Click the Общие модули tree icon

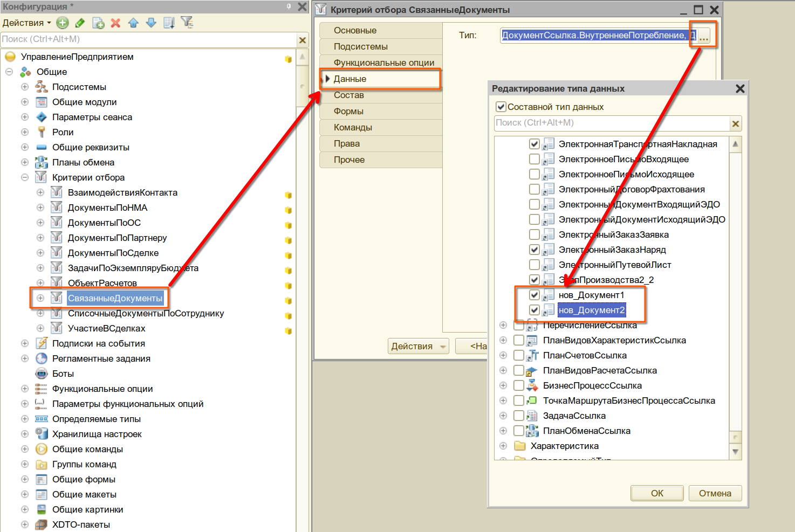coord(42,102)
